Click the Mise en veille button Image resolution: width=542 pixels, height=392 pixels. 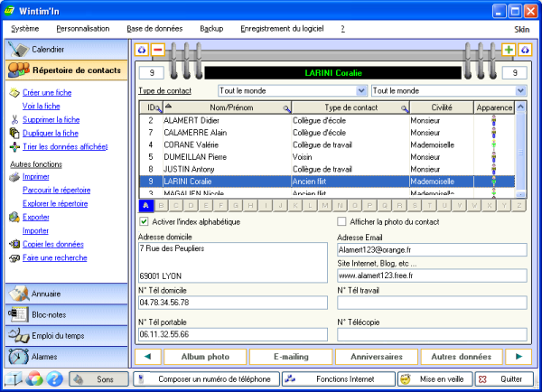point(435,379)
